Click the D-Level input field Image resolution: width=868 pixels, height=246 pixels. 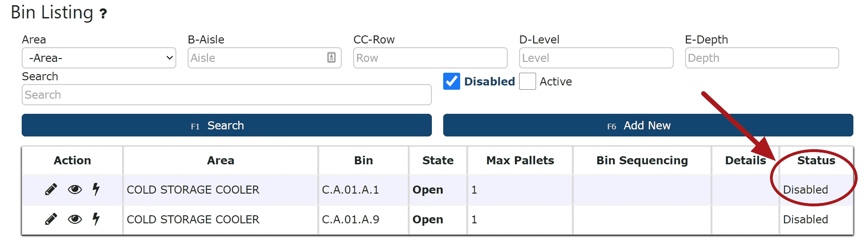pyautogui.click(x=596, y=58)
